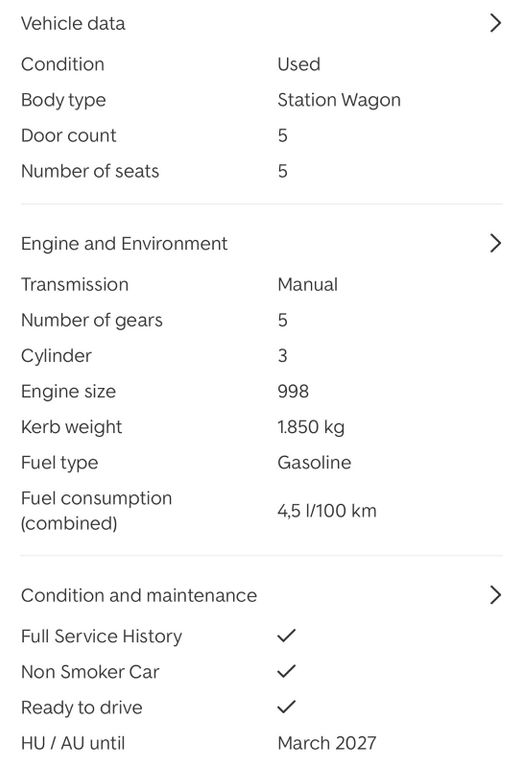
Task: Click the Used condition value
Action: point(299,64)
